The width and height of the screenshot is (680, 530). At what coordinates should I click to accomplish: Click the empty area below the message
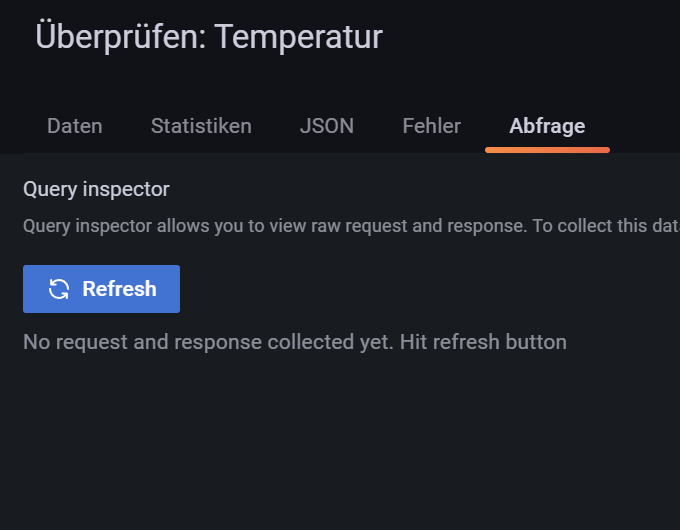(340, 440)
